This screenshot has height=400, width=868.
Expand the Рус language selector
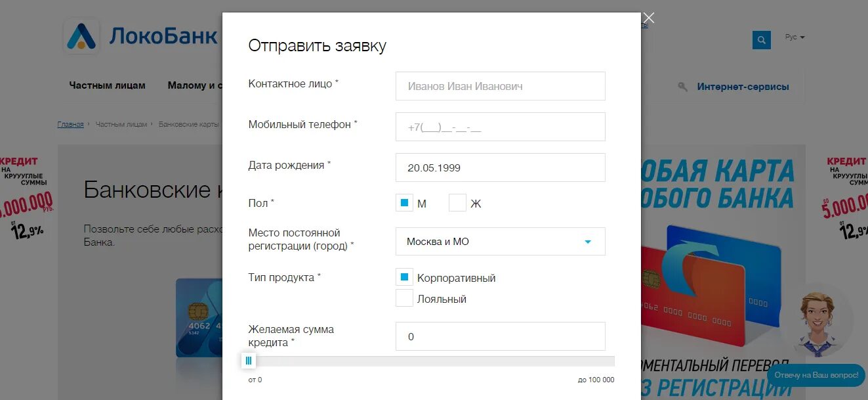[795, 37]
